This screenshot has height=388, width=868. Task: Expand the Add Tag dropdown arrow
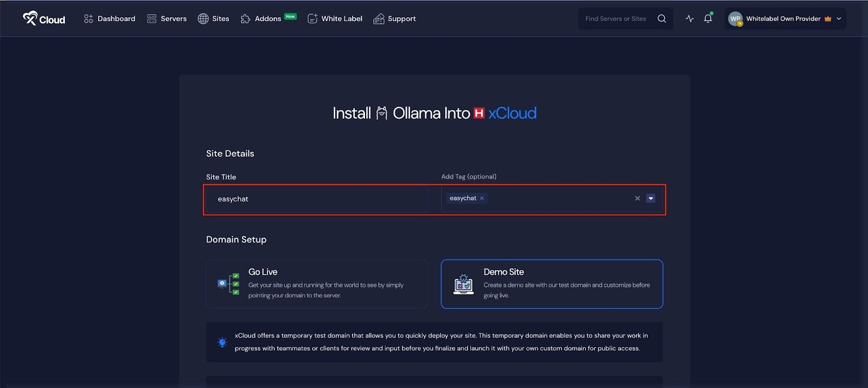pyautogui.click(x=650, y=198)
